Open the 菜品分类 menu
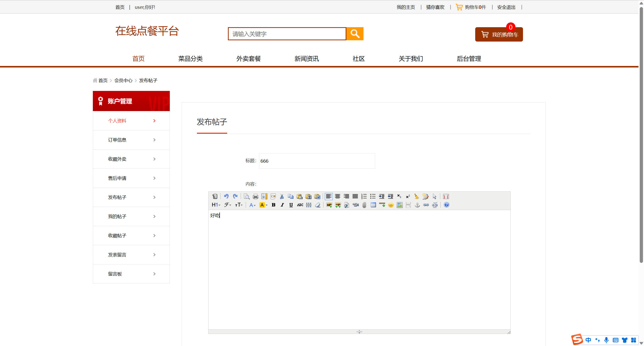This screenshot has width=644, height=346. pyautogui.click(x=190, y=59)
